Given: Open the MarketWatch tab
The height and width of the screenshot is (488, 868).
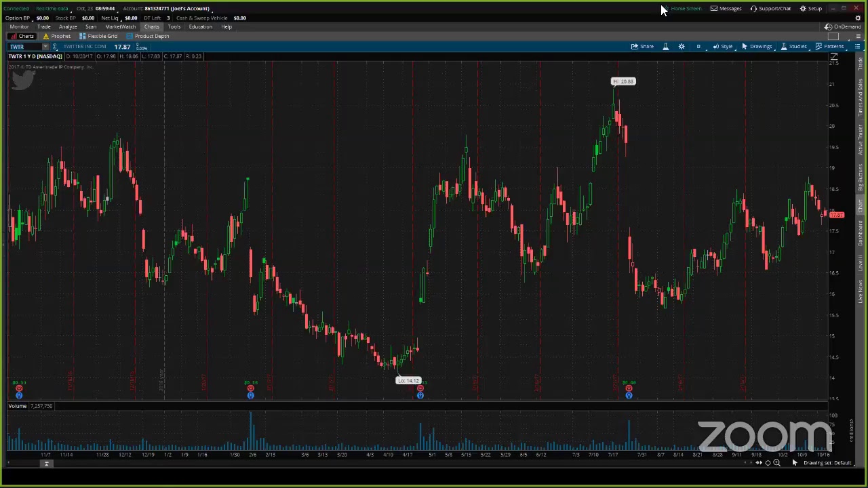Looking at the screenshot, I should tap(120, 27).
